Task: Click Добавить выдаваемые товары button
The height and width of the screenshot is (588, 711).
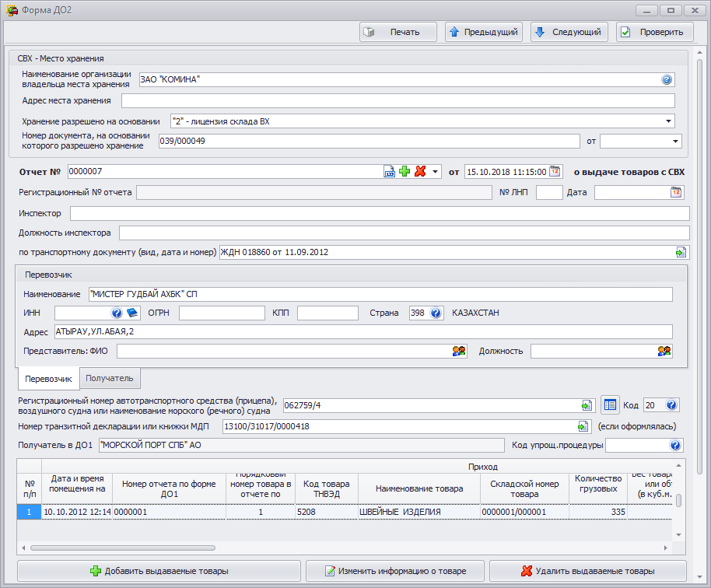Action: pos(159,571)
